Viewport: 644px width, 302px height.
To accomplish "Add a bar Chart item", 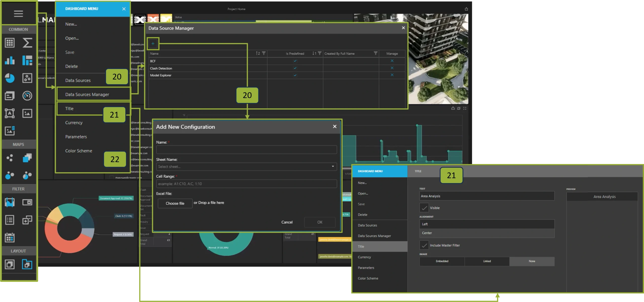I will pos(10,60).
